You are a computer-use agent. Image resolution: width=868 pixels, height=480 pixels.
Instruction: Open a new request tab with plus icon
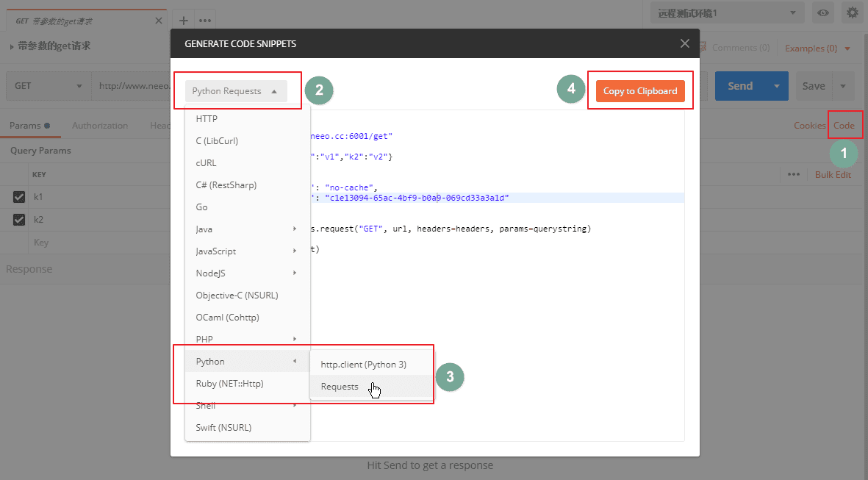click(183, 21)
